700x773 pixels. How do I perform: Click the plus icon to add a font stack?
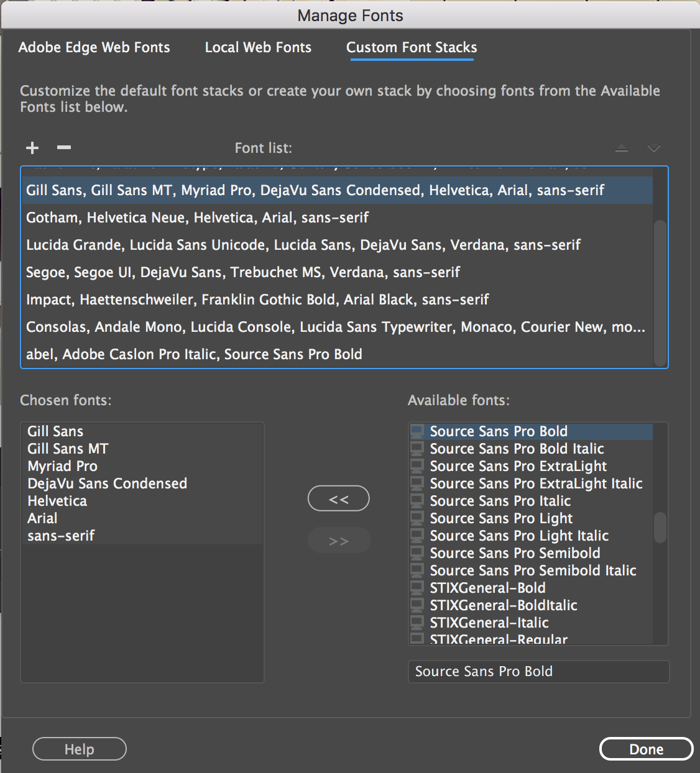tap(32, 148)
